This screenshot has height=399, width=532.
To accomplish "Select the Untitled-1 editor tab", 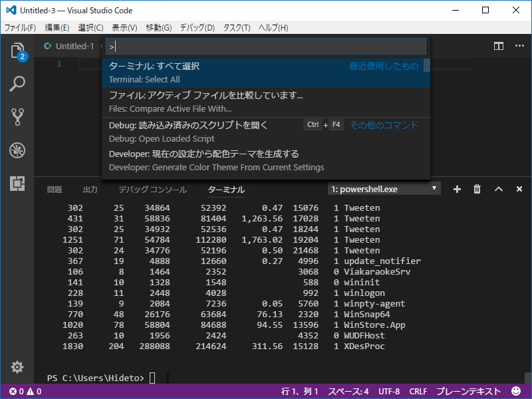I will point(69,46).
